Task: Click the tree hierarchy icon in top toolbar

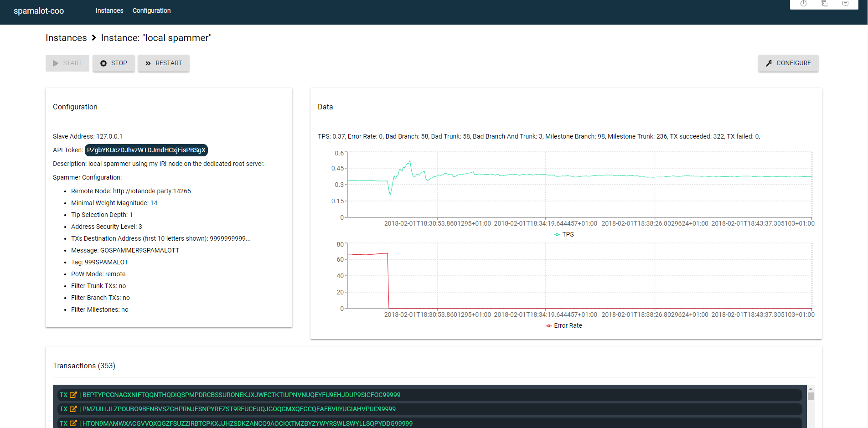Action: [x=825, y=4]
